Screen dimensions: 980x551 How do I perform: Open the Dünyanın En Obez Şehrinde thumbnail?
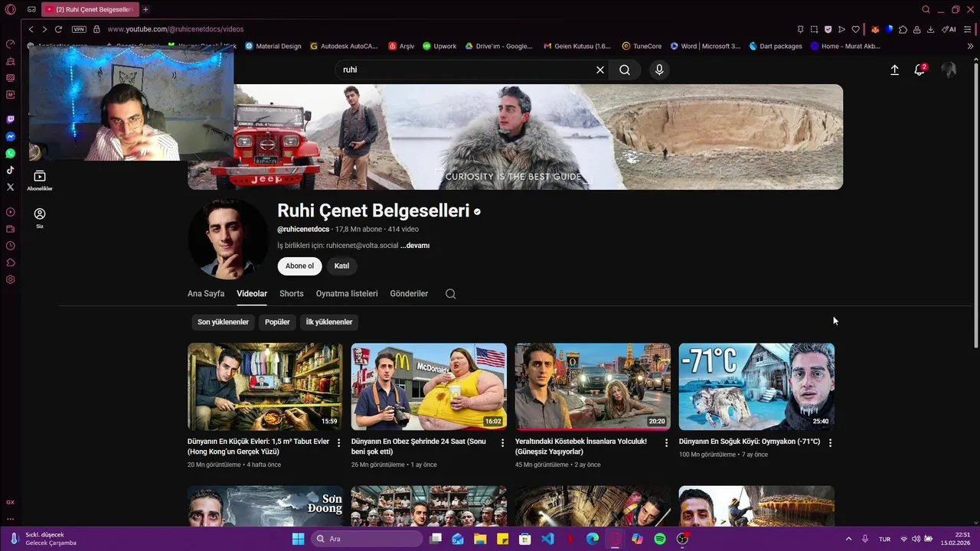pos(429,386)
